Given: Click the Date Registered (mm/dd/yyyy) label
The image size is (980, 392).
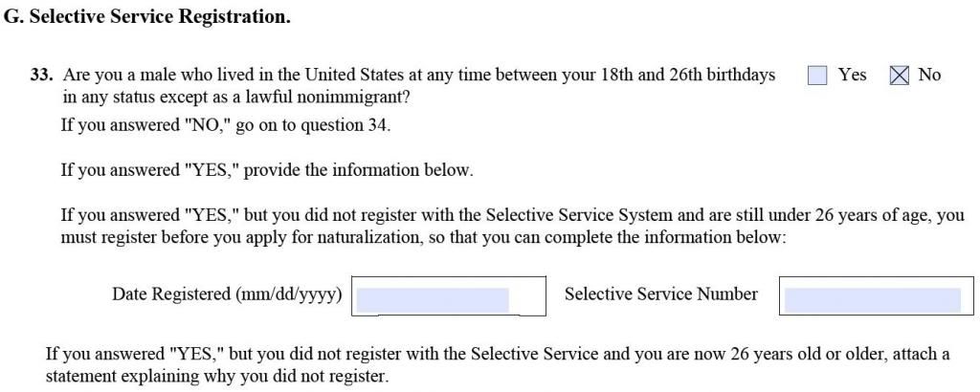Looking at the screenshot, I should (227, 294).
